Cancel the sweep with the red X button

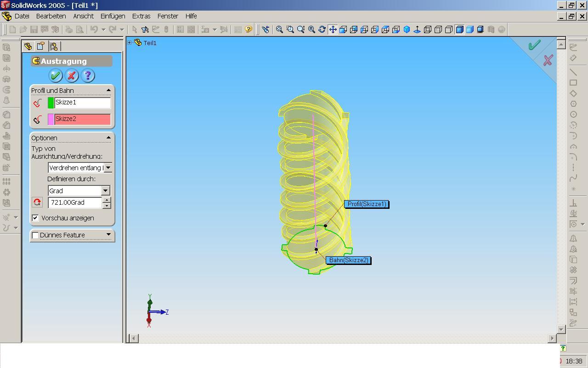pyautogui.click(x=71, y=75)
